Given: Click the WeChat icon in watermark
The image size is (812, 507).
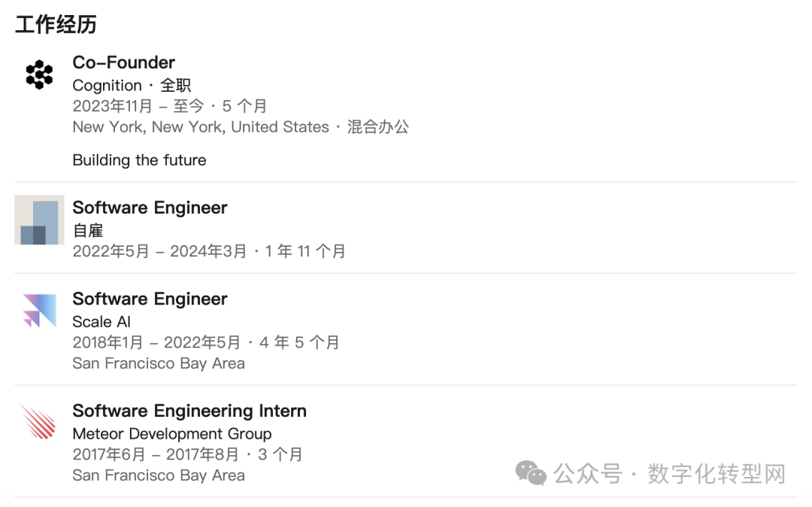Looking at the screenshot, I should coord(531,473).
